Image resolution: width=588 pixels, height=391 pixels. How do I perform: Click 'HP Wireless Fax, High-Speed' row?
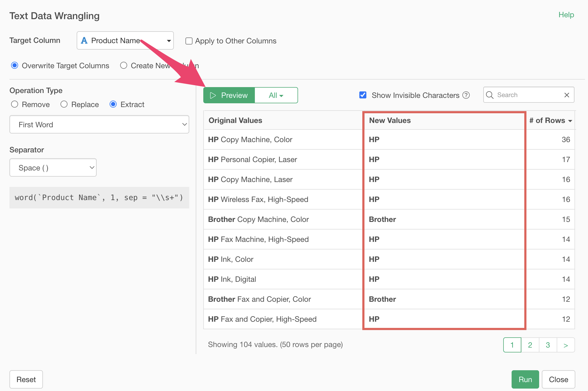[x=389, y=199]
